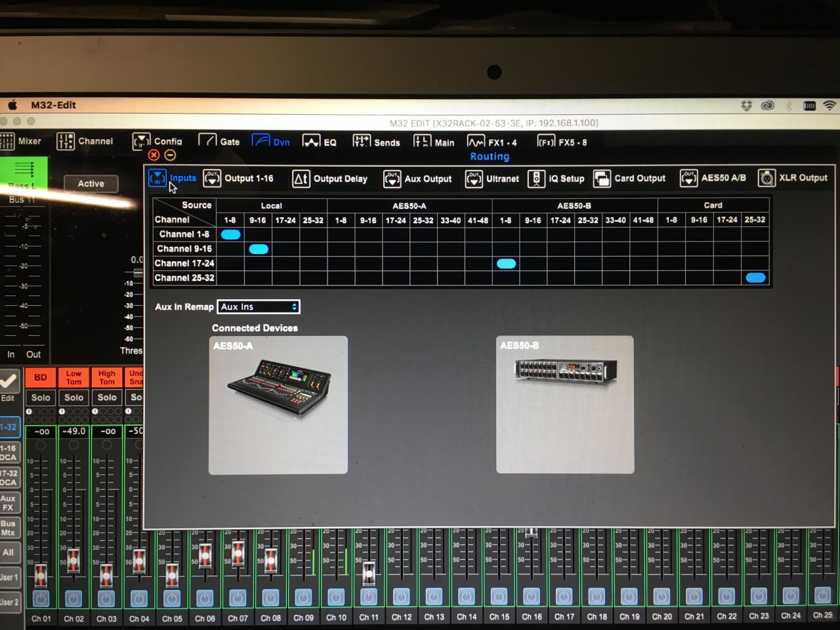Toggle Channel 25-32 routing from Card 25-32
840x630 pixels.
(755, 278)
